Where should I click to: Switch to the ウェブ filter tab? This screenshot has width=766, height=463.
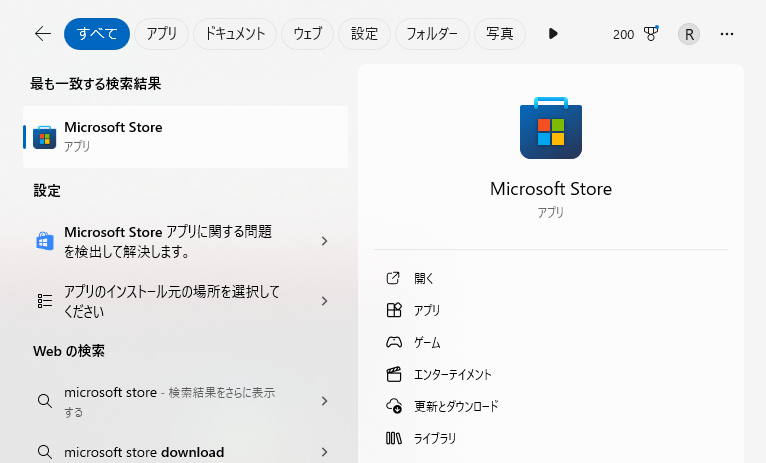(x=307, y=34)
